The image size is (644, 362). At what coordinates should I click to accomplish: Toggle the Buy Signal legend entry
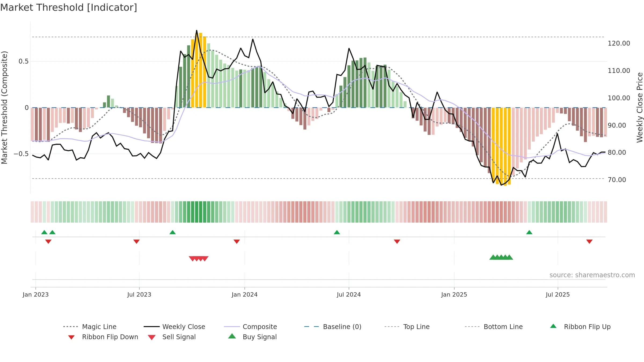[252, 337]
